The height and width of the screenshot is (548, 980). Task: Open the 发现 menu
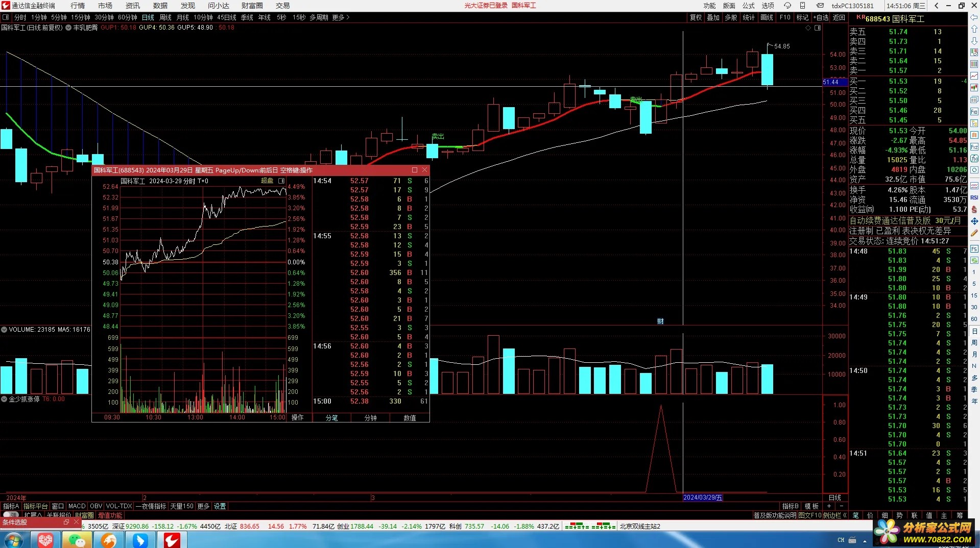pyautogui.click(x=188, y=6)
